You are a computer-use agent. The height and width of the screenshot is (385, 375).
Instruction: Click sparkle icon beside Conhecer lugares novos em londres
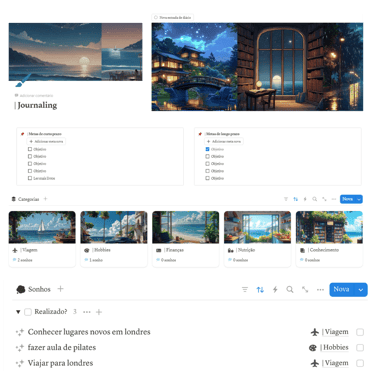pyautogui.click(x=20, y=332)
